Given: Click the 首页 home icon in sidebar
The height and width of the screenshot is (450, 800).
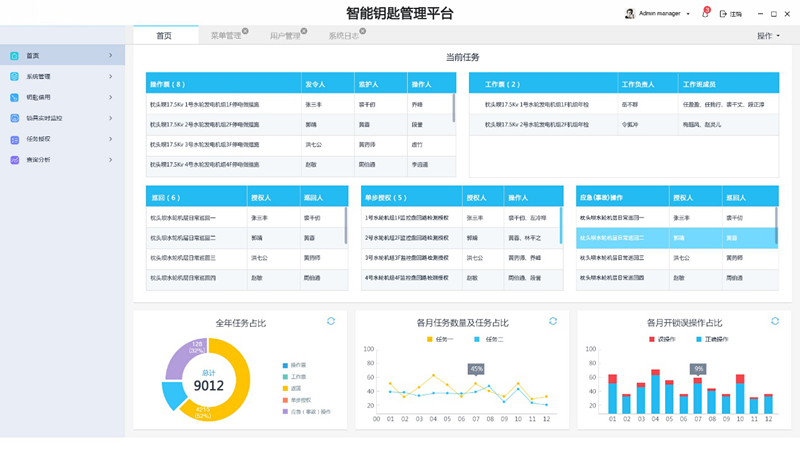Looking at the screenshot, I should click(14, 56).
